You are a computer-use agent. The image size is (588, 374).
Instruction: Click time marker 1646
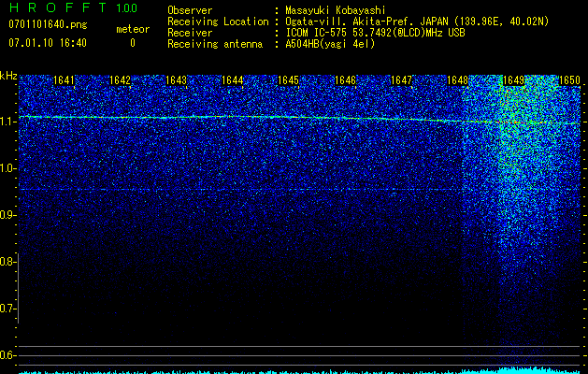pyautogui.click(x=345, y=80)
